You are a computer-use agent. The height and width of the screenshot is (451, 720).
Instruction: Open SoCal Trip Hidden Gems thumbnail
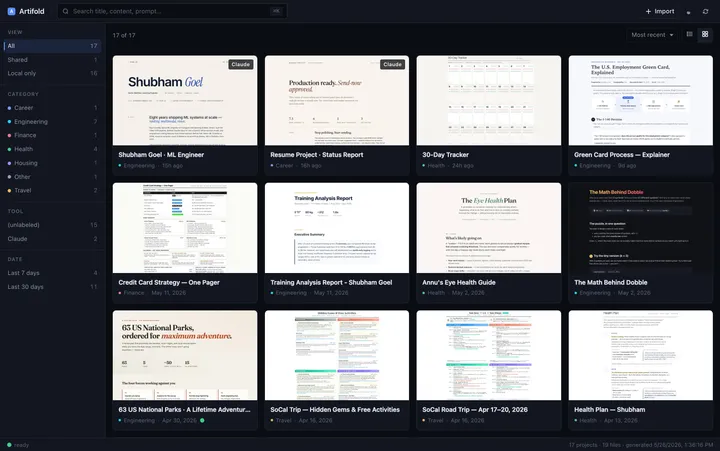click(337, 355)
